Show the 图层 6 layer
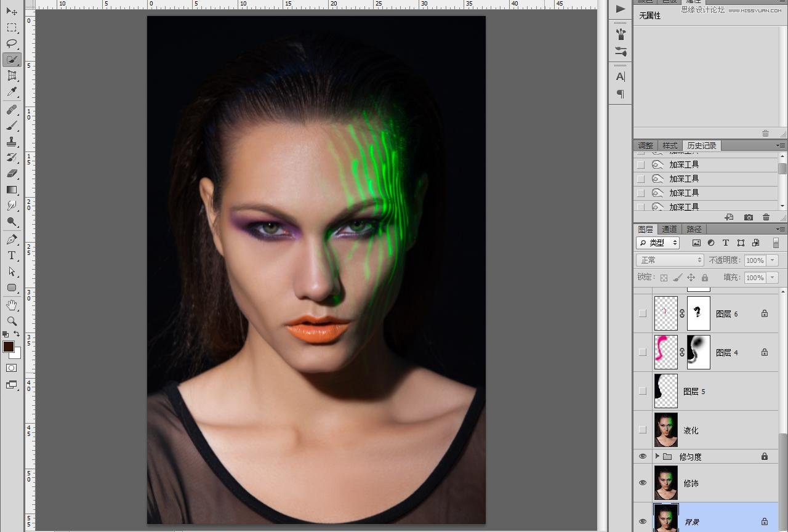Screen dimensions: 788x532 click(x=643, y=313)
